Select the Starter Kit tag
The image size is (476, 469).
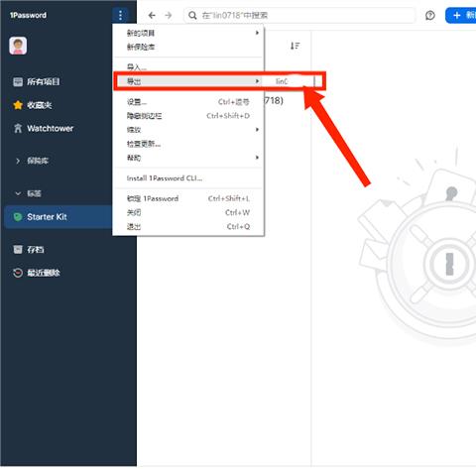pos(59,217)
